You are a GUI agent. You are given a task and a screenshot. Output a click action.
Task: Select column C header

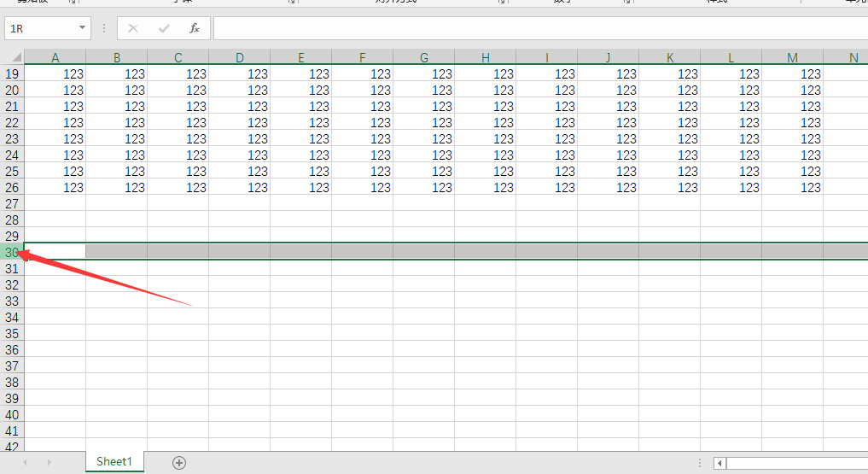[x=178, y=57]
